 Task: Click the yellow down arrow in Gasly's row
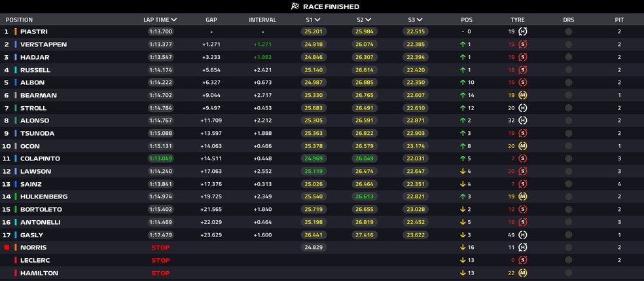[x=463, y=235]
